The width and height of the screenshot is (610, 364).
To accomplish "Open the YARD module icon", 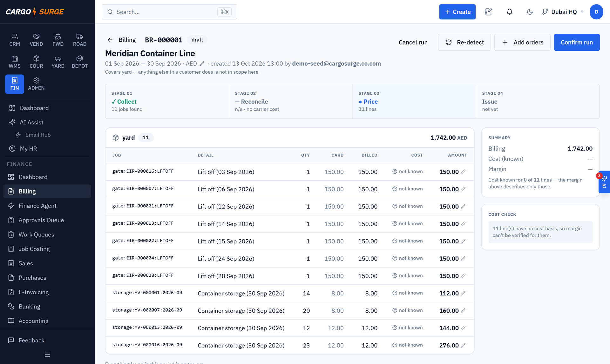I will click(58, 62).
